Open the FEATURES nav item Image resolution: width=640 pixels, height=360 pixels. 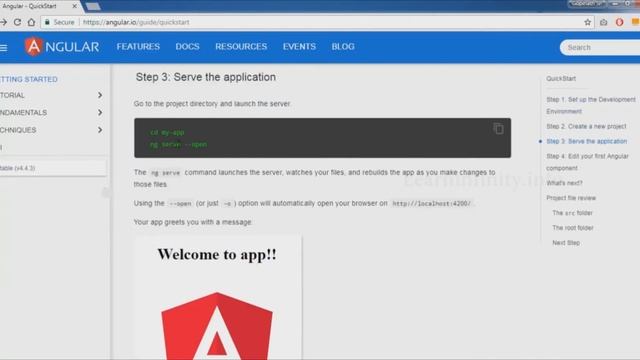coord(138,47)
